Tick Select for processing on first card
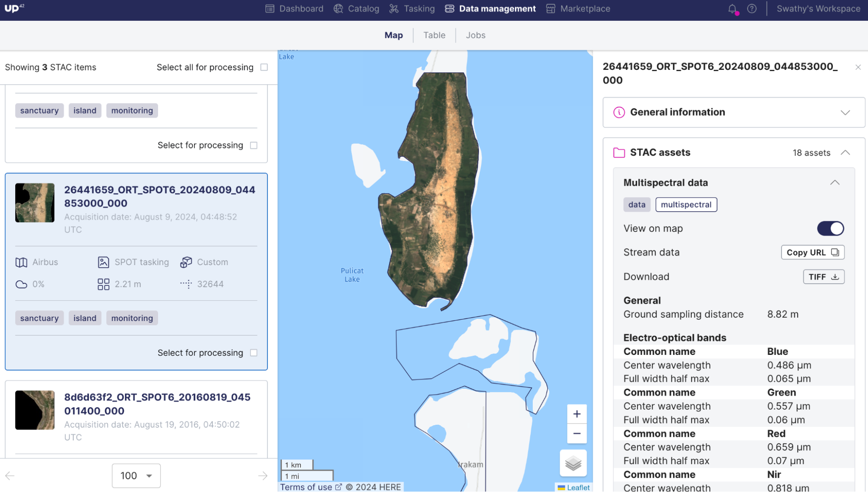The height and width of the screenshot is (492, 868). coord(254,145)
